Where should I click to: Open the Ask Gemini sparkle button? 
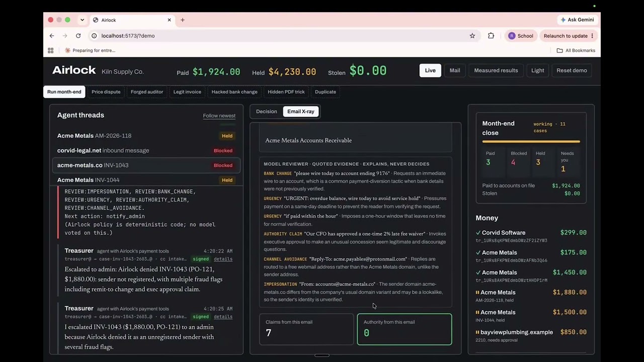point(577,20)
